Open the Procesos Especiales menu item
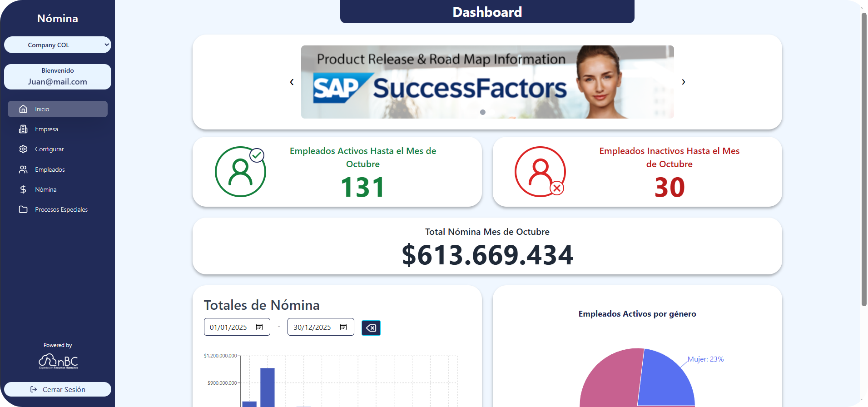 tap(61, 209)
